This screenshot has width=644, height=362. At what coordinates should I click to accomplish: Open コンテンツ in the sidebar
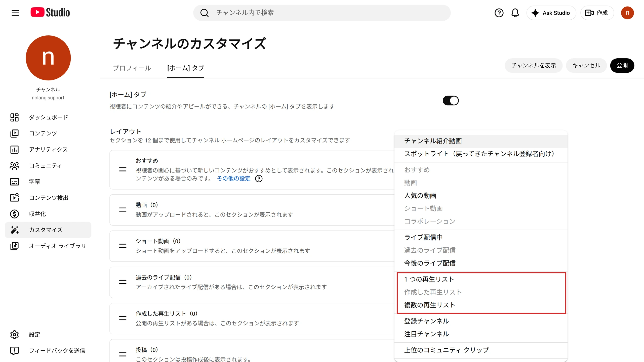coord(48,133)
